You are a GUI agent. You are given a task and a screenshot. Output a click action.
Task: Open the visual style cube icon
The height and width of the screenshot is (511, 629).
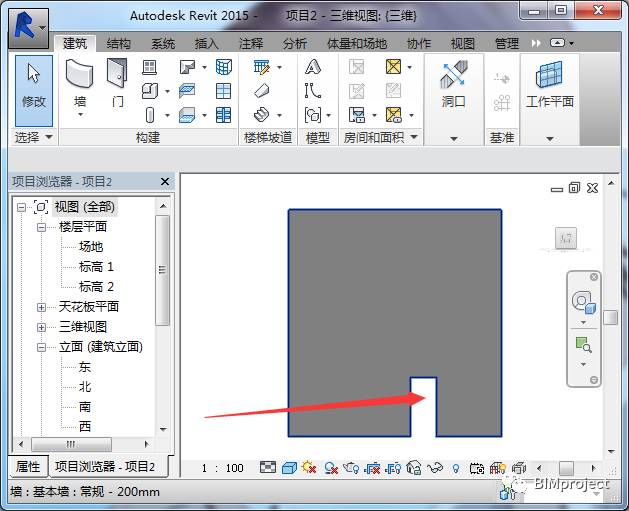point(289,468)
